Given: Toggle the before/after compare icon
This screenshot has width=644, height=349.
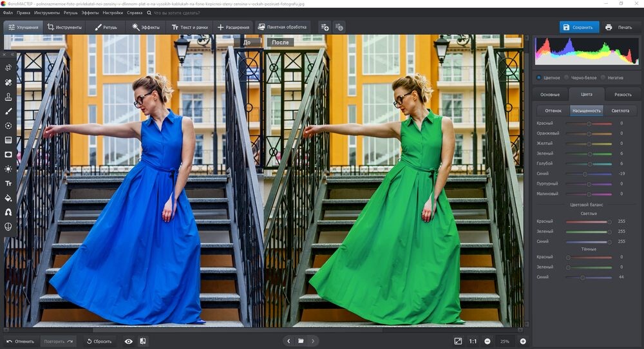Looking at the screenshot, I should 142,341.
